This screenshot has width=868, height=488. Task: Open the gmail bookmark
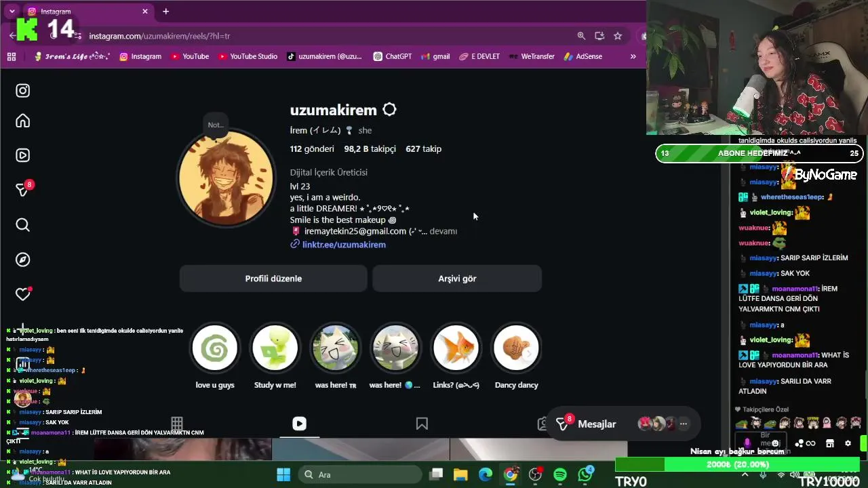click(435, 57)
